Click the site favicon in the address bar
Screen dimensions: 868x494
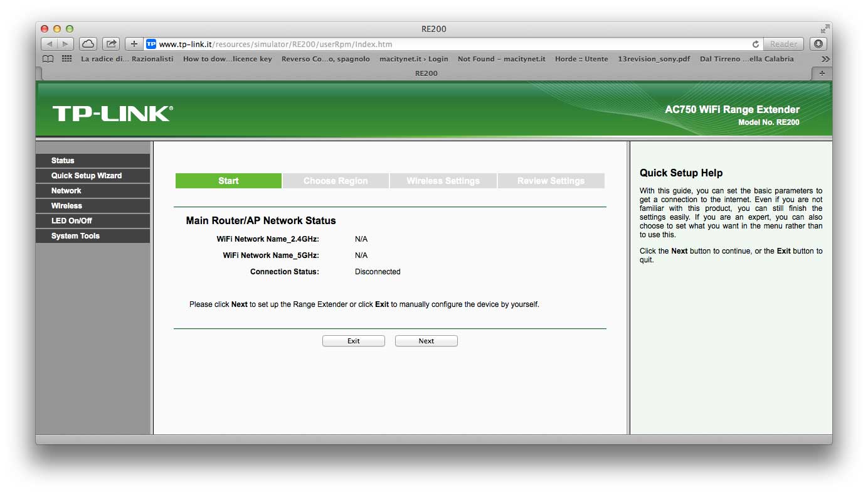(151, 44)
